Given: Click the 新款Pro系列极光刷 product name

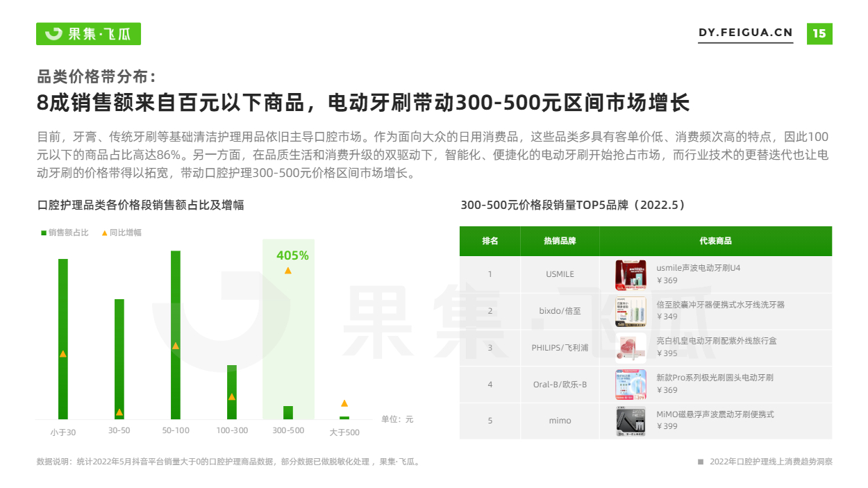Looking at the screenshot, I should coord(715,378).
